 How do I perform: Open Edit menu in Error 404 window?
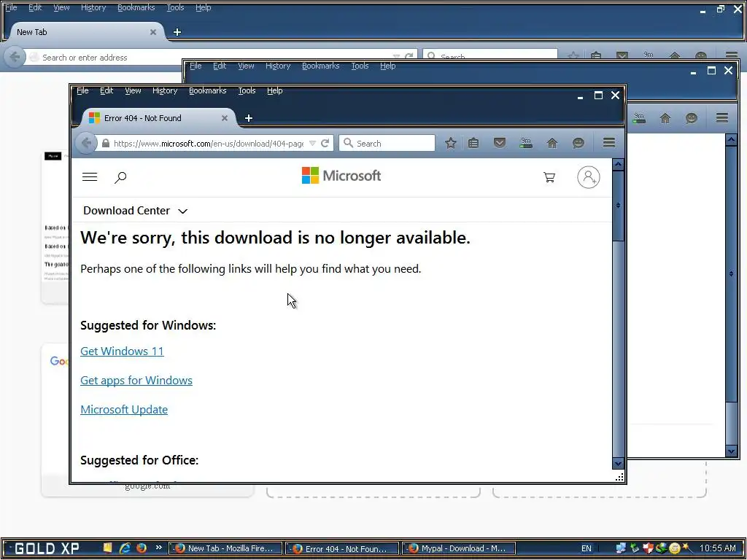(x=107, y=90)
